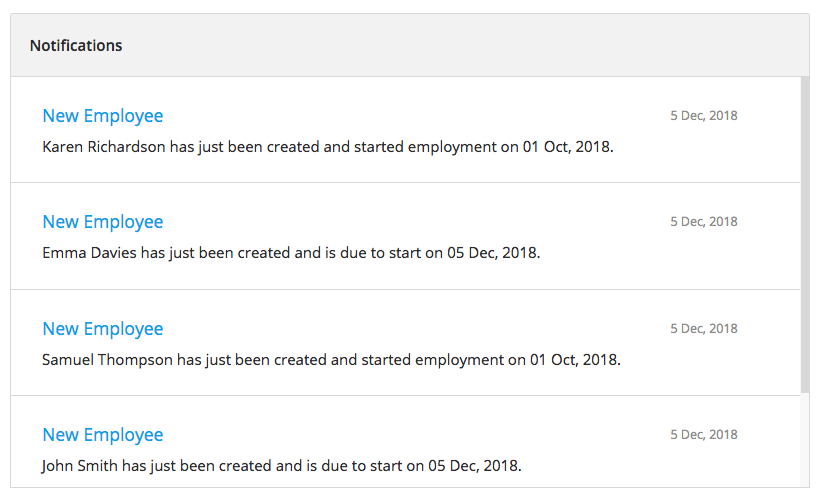Viewport: 818px width, 497px height.
Task: Click scrollbar track below the thumb
Action: (805, 441)
